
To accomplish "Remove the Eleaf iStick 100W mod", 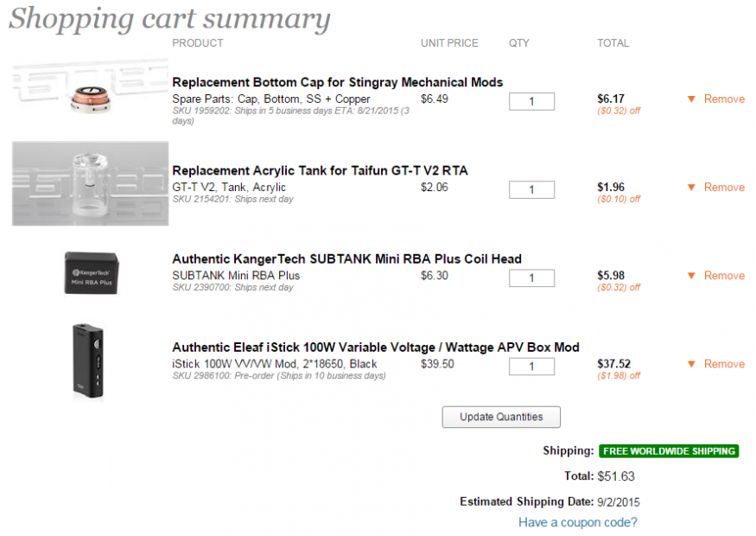I will pyautogui.click(x=724, y=364).
